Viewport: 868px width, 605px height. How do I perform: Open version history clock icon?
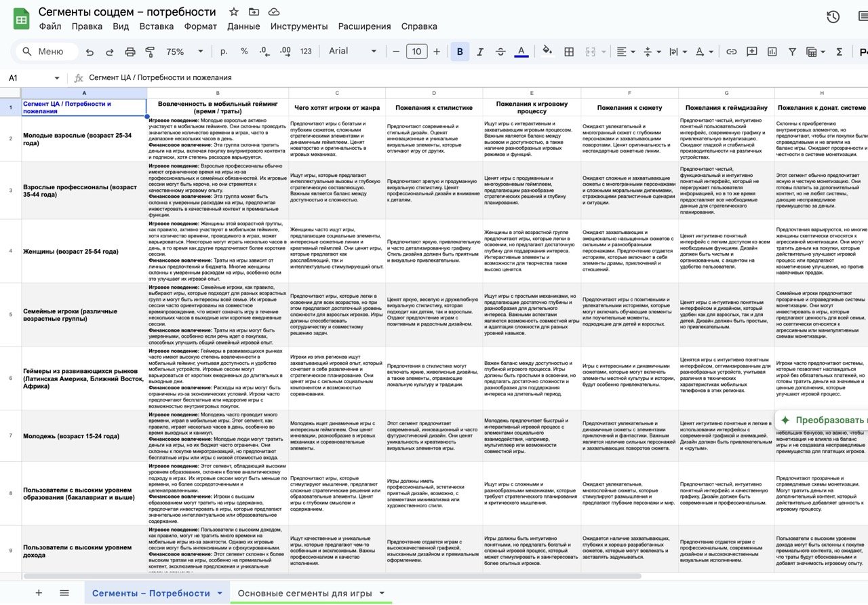pos(833,17)
